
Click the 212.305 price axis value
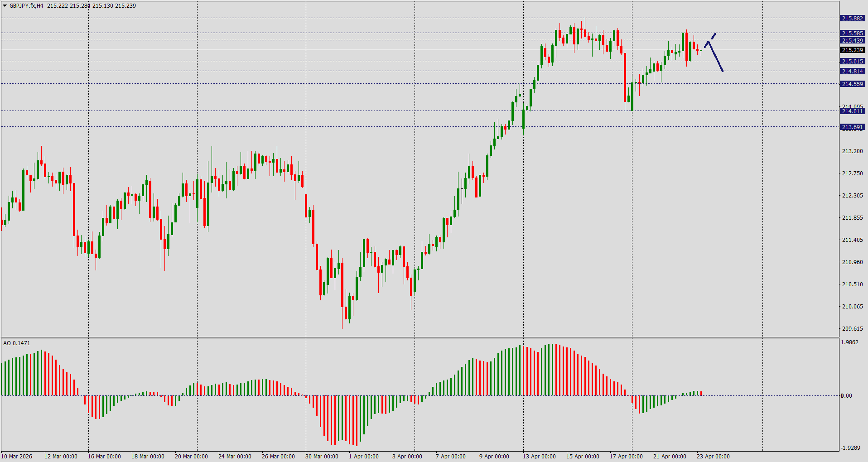coord(852,196)
